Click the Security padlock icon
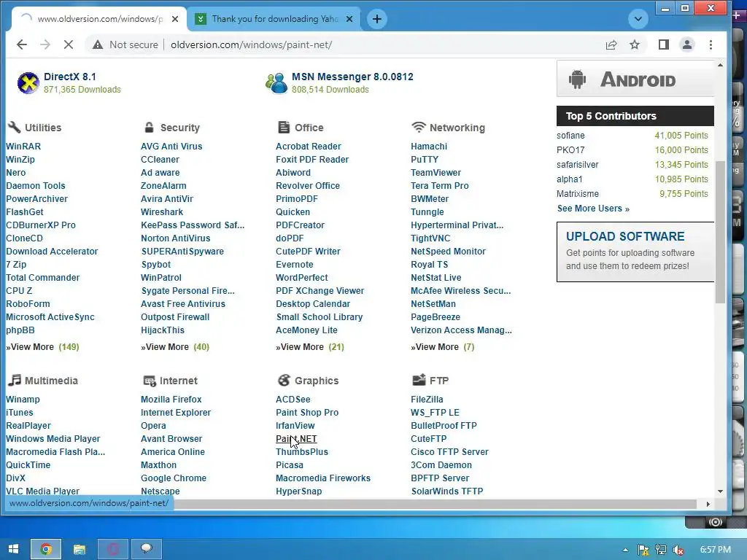 [x=149, y=127]
